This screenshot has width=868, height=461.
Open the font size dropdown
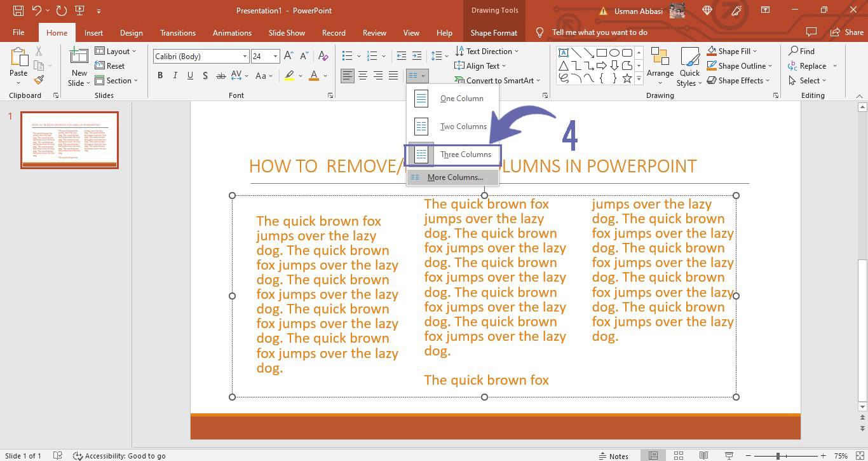(275, 56)
